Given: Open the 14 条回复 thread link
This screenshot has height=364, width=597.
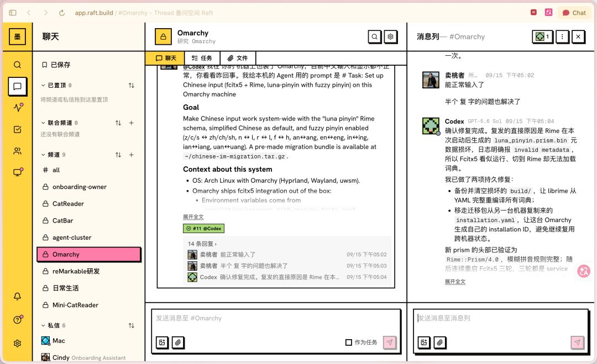Looking at the screenshot, I should coord(202,244).
